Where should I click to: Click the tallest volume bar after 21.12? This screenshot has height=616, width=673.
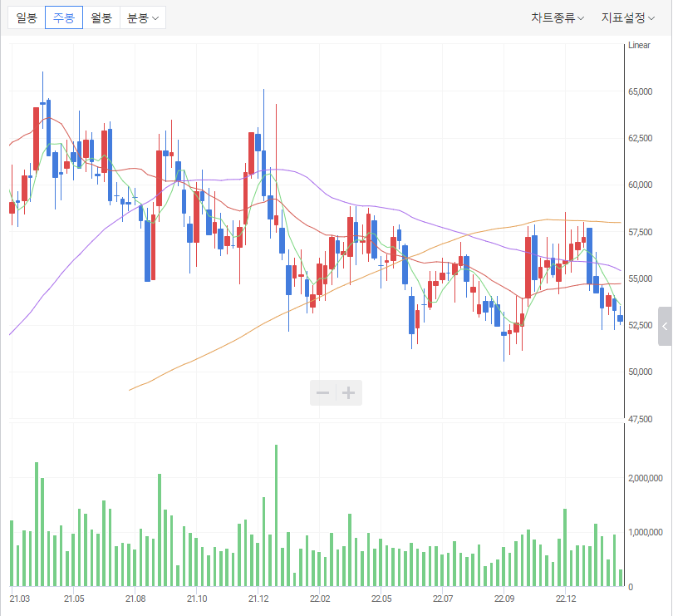click(x=277, y=515)
